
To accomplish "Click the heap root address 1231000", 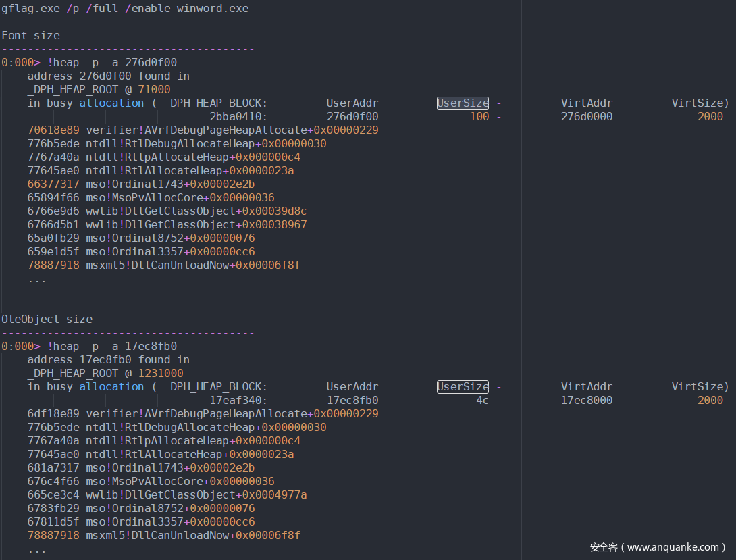I will click(x=161, y=373).
